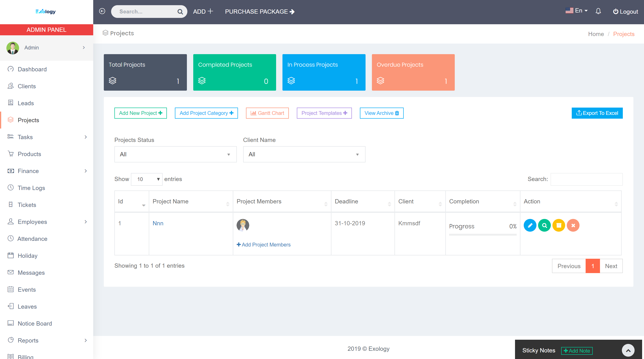Click the project member avatar thumbnail
The width and height of the screenshot is (644, 359).
[243, 225]
